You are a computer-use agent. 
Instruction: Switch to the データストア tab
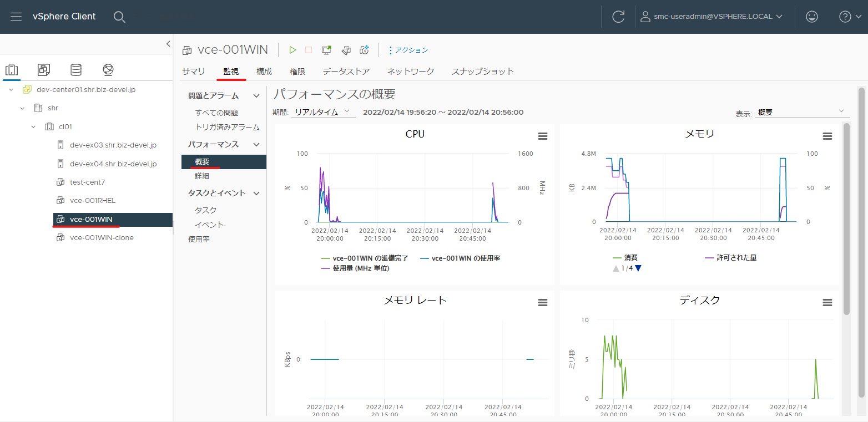(x=346, y=71)
